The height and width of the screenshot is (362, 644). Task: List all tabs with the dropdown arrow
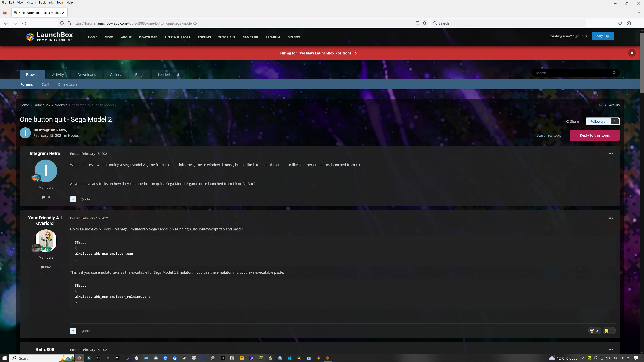point(639,13)
